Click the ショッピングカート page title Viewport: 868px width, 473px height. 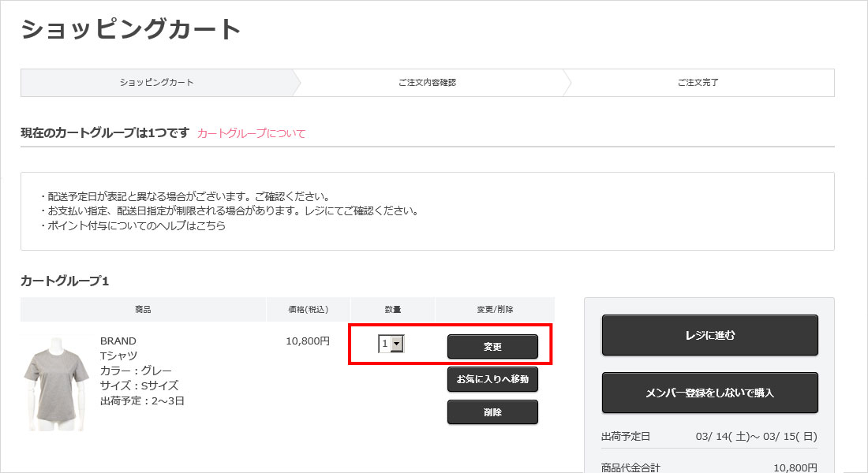point(131,28)
